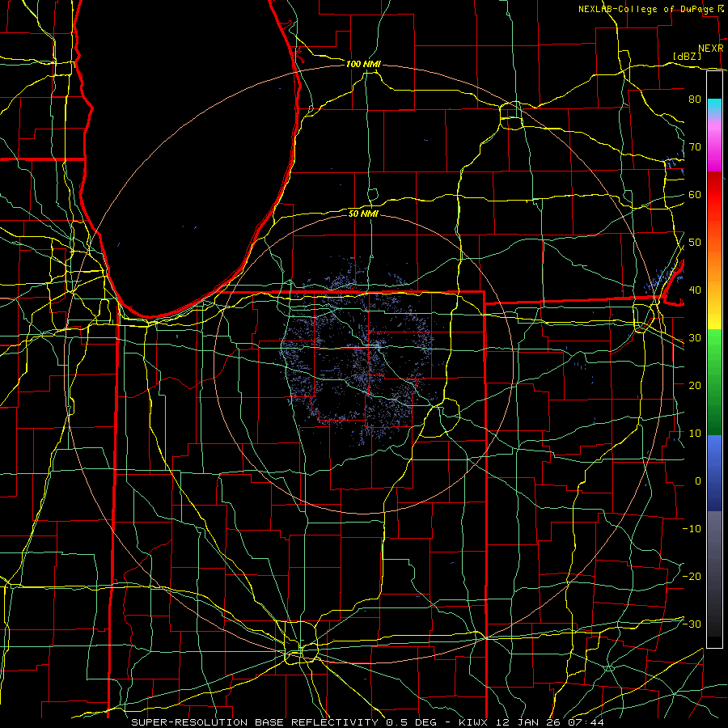728x728 pixels.
Task: Click the NEXR text near the legend
Action: point(710,49)
